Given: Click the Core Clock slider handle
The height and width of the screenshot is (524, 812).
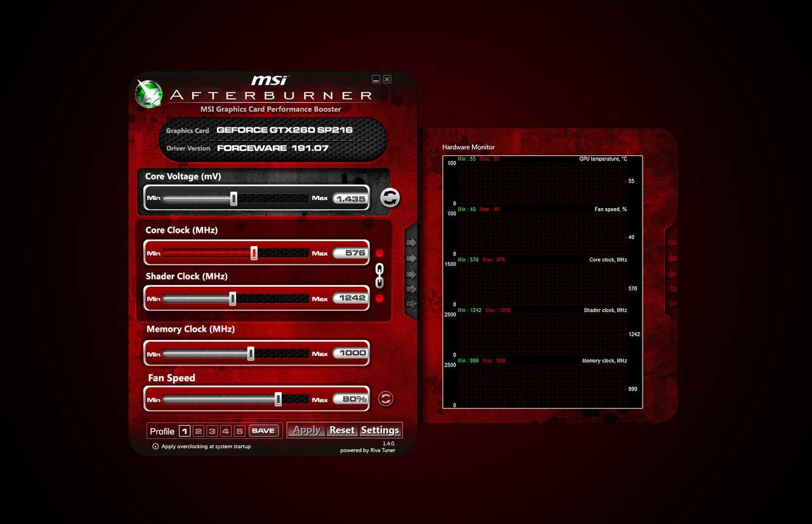Looking at the screenshot, I should click(x=254, y=253).
